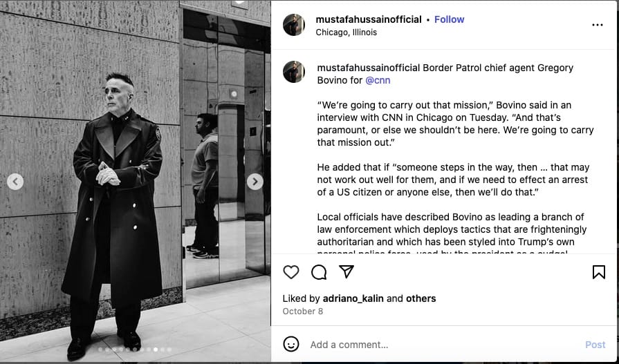Go to next photo in carousel
The height and width of the screenshot is (364, 619).
point(255,182)
